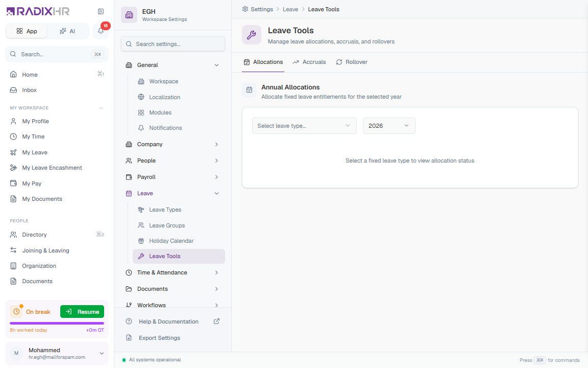
Task: Expand the Payroll settings section
Action: click(173, 177)
